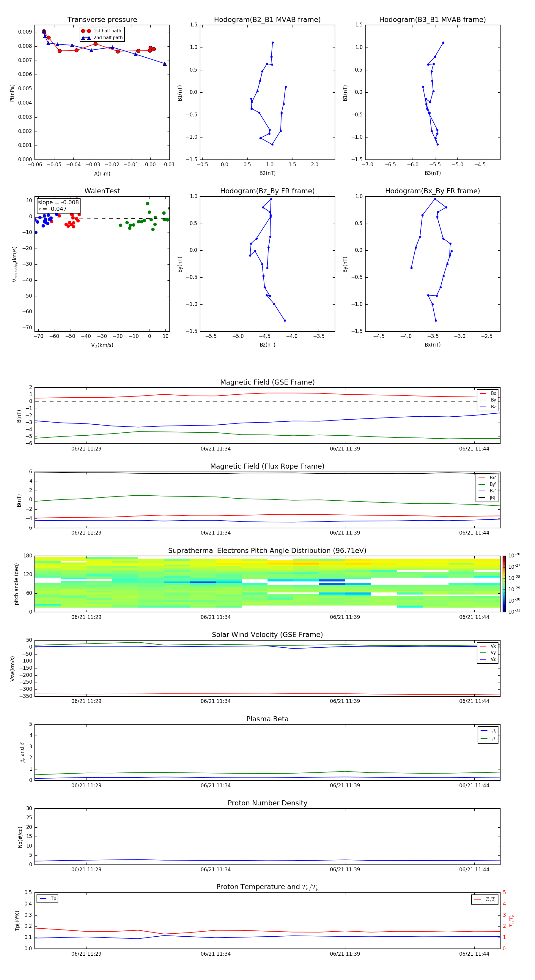535x980 pixels.
Task: Click the 'By' legend entry in GSE magnetic field plot
Action: coord(488,400)
